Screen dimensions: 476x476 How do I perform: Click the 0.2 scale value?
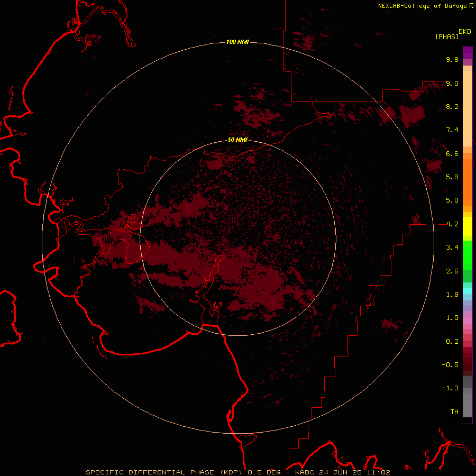coord(452,342)
